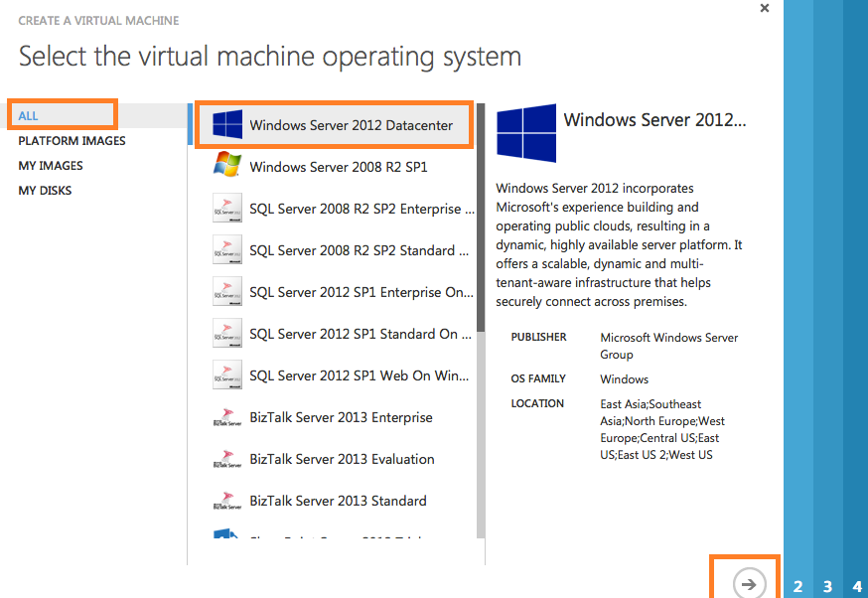Select the MY DISKS category
Viewport: 868px width, 598px height.
pyautogui.click(x=45, y=191)
